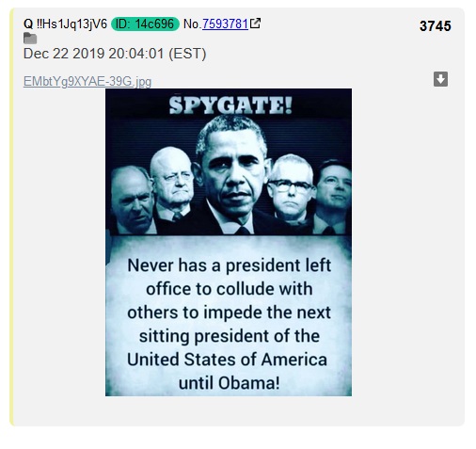Open post number link 7593781

225,24
